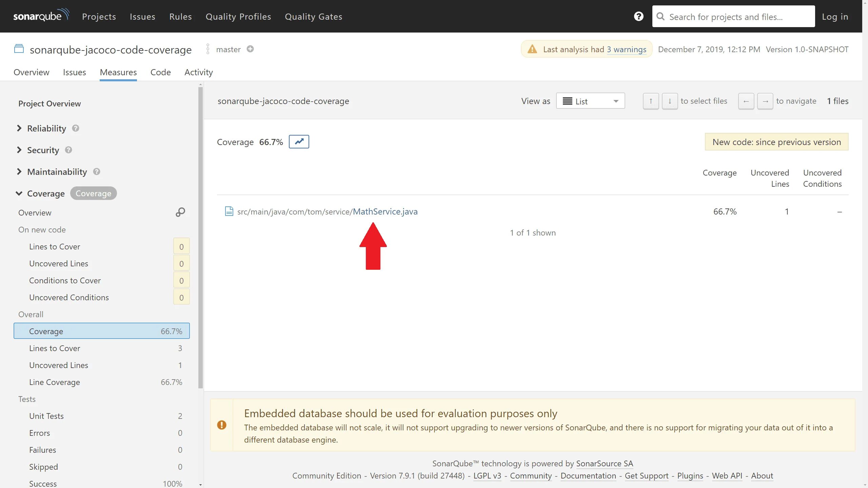Open the help question mark icon
Screen dimensions: 868x488
(x=638, y=16)
